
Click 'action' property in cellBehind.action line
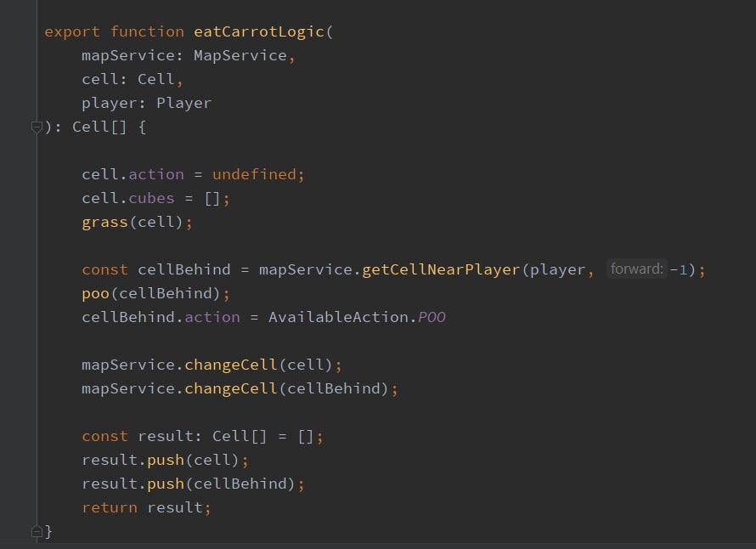[212, 317]
